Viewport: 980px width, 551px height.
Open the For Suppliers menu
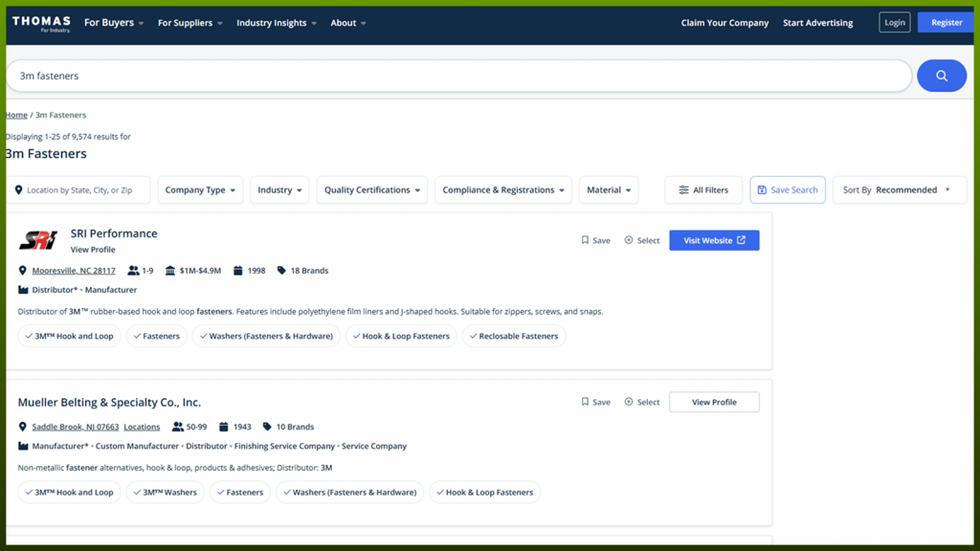[x=190, y=23]
